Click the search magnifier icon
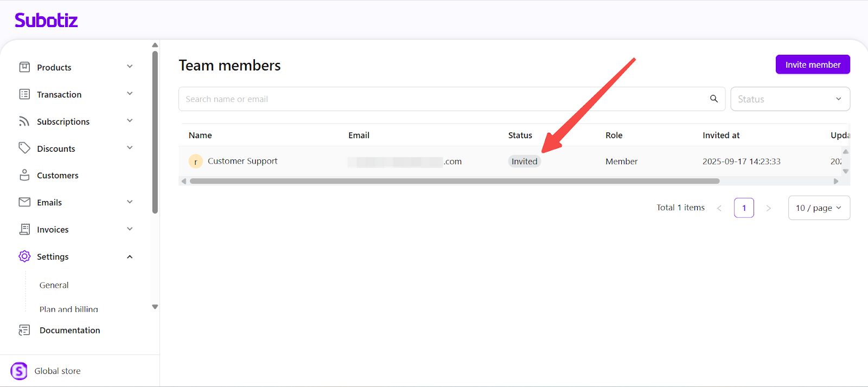 tap(714, 99)
